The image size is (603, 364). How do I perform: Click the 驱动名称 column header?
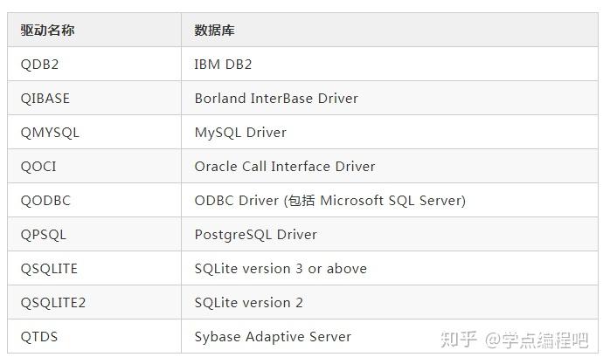pyautogui.click(x=47, y=30)
